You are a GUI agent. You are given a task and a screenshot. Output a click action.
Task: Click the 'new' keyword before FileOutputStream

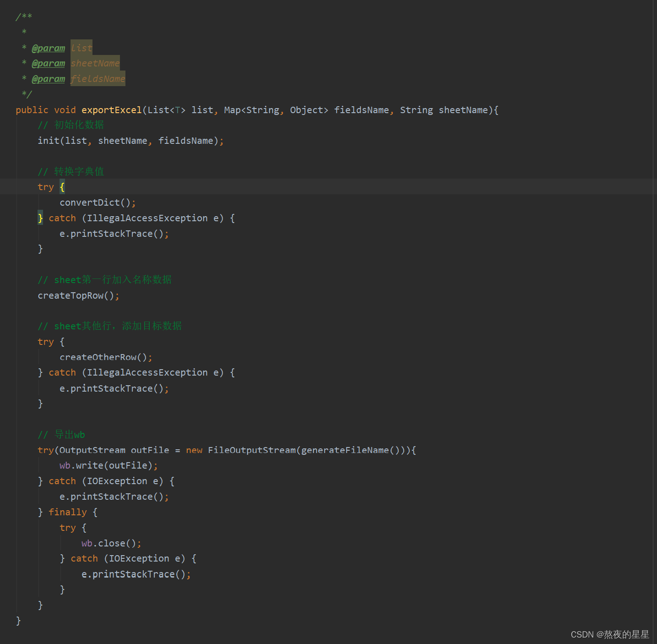coord(194,450)
